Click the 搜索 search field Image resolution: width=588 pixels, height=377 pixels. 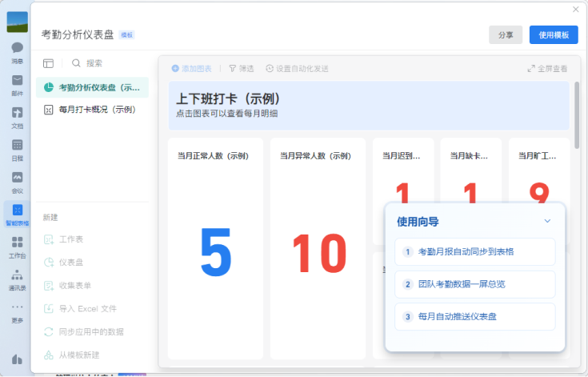point(94,63)
